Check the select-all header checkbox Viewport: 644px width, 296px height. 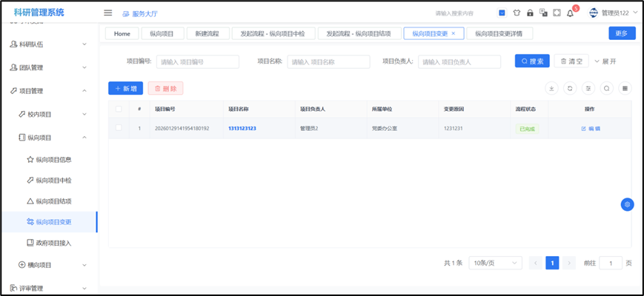point(119,109)
